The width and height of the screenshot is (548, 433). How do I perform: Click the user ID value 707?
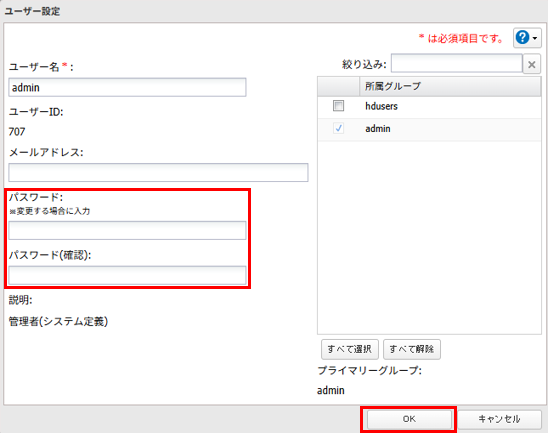[17, 132]
